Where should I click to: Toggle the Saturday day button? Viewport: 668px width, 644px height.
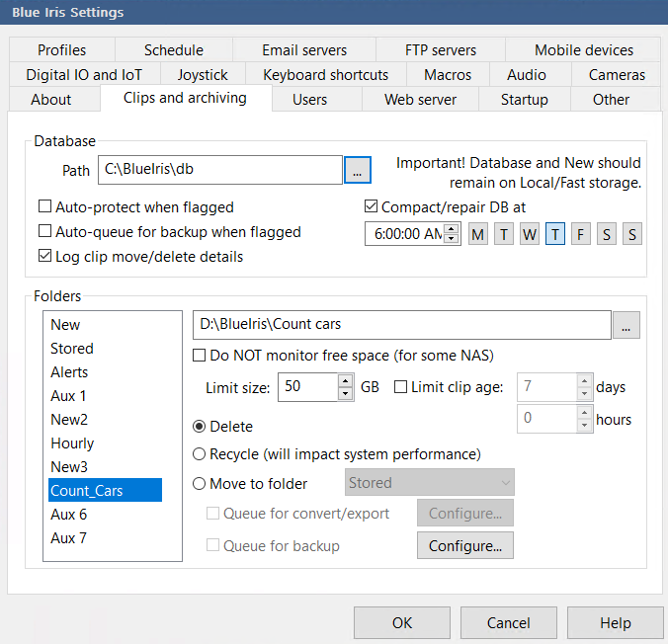click(606, 234)
